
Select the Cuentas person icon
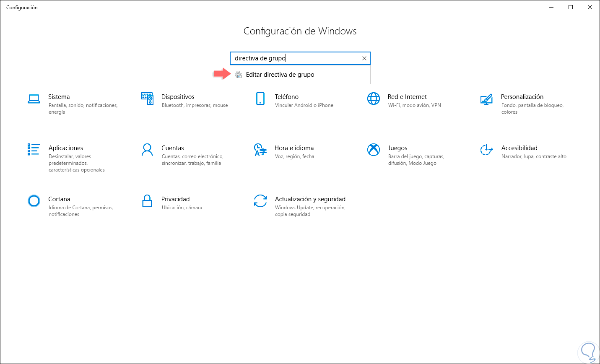point(147,150)
